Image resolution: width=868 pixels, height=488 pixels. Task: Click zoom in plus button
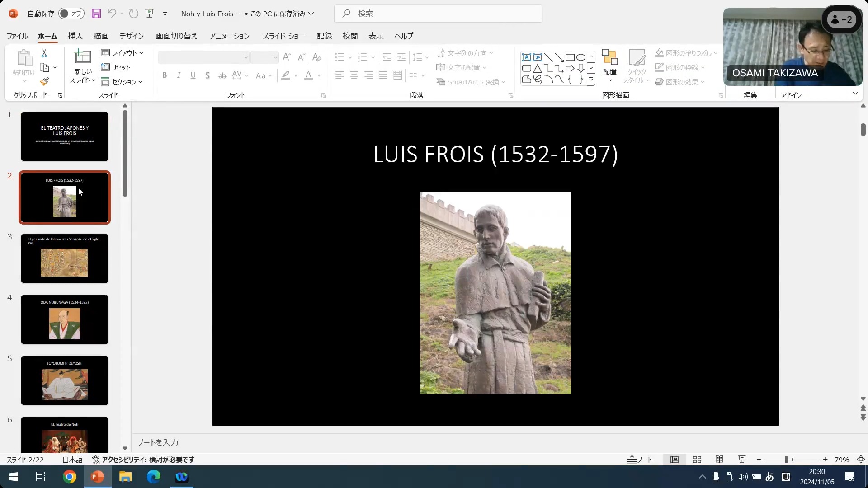point(825,460)
